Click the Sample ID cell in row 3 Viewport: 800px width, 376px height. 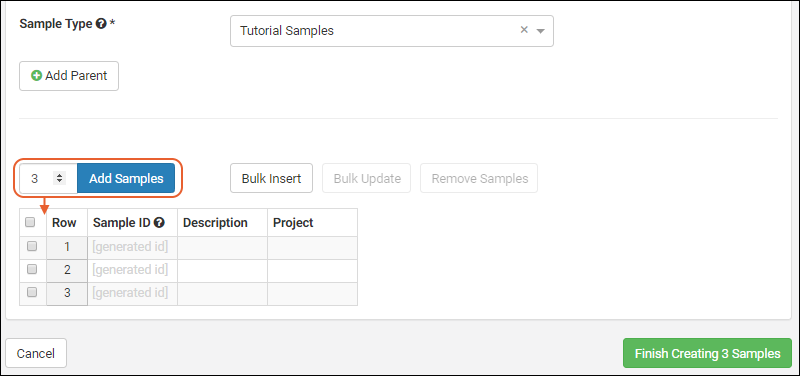[x=132, y=293]
